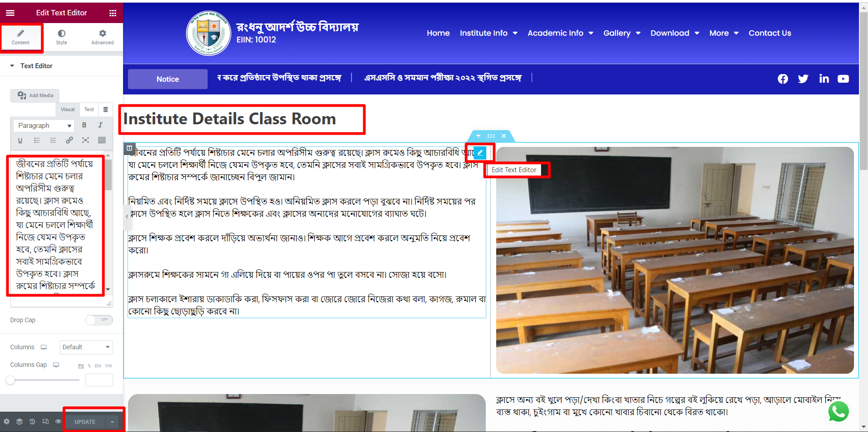Click the SSC exam 2022 notice text
The width and height of the screenshot is (868, 432).
(443, 78)
